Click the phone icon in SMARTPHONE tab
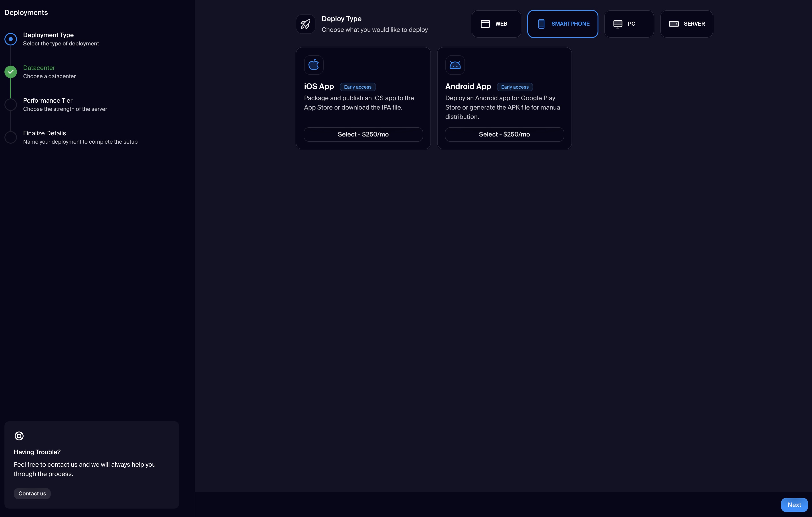 [541, 24]
